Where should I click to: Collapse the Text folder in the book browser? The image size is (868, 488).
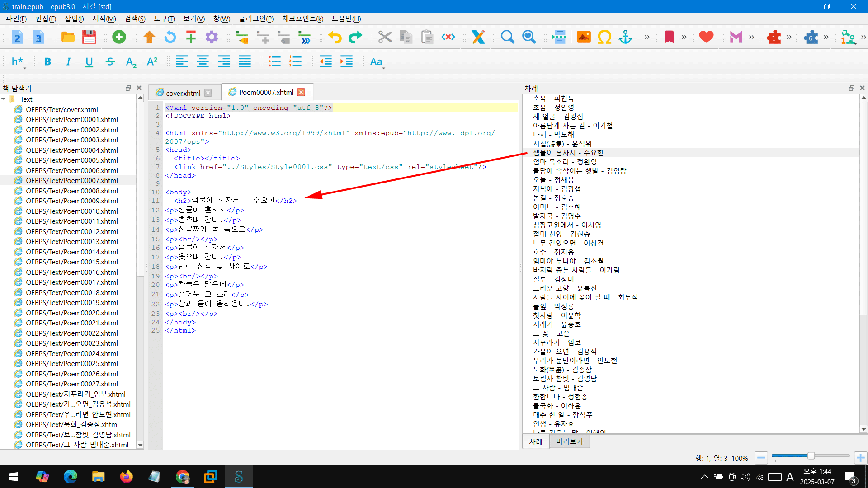pos(4,99)
